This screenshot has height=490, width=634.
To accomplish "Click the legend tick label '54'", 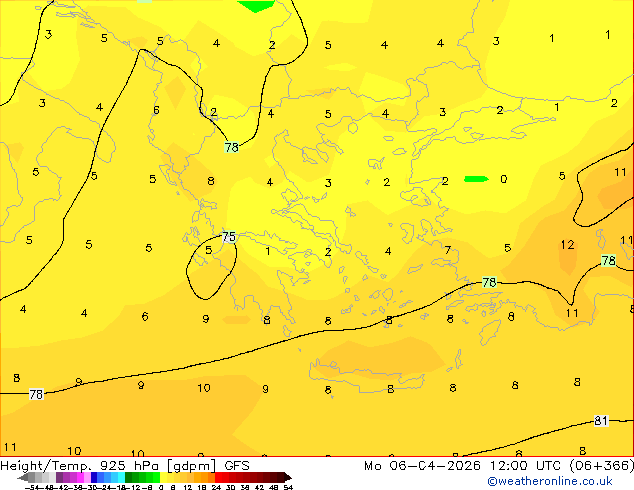I will [x=288, y=487].
